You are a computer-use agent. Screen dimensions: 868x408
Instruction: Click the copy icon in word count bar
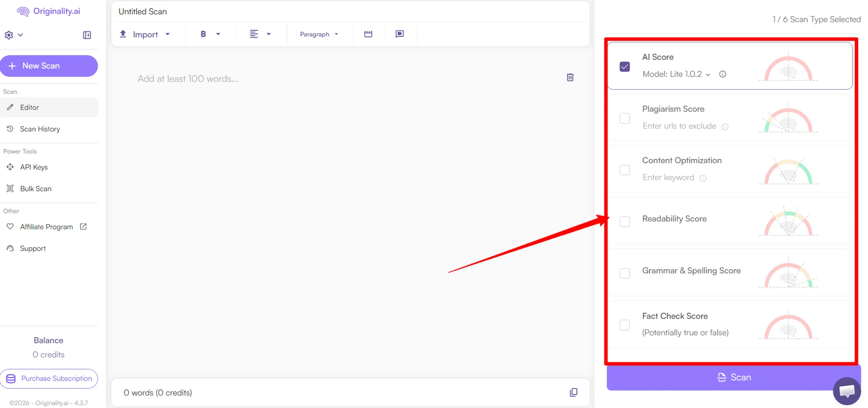(x=573, y=393)
